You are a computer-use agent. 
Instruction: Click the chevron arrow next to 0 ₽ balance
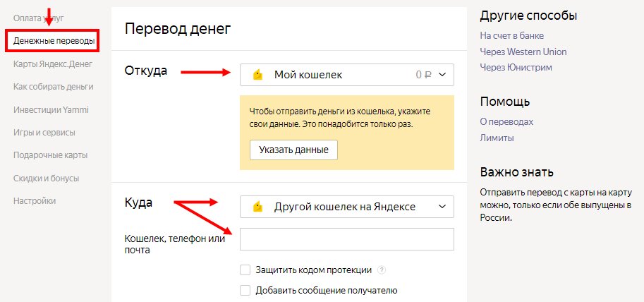(x=442, y=75)
